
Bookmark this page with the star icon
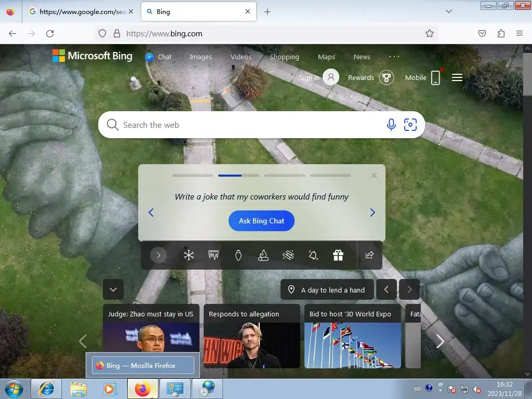click(x=430, y=33)
